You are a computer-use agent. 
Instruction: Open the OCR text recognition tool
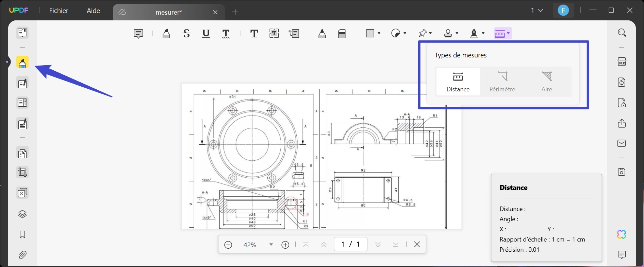pos(622,62)
